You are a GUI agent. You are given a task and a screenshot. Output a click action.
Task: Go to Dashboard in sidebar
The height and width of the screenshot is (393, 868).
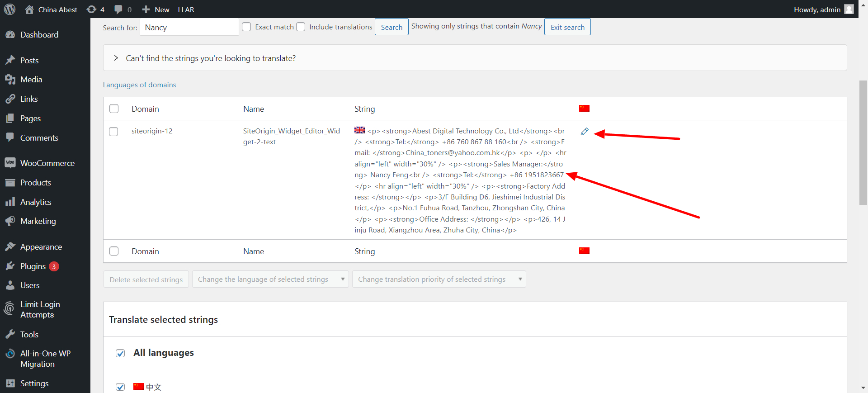click(x=39, y=35)
